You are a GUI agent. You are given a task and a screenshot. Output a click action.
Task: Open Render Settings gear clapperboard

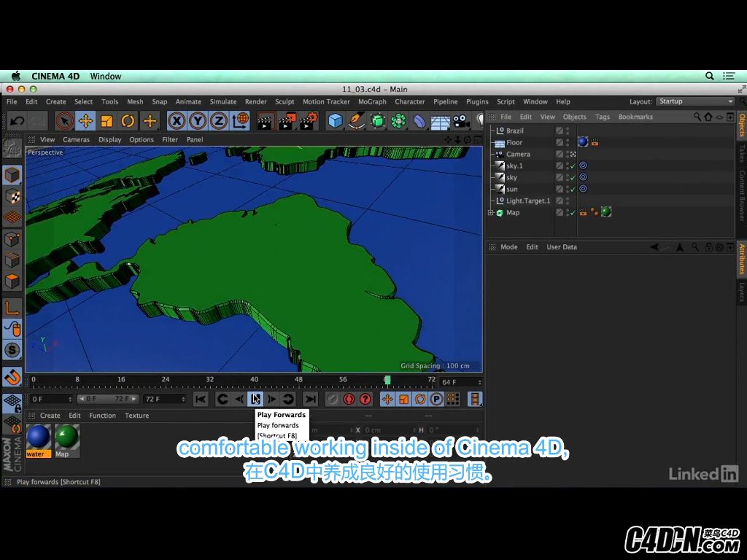309,121
